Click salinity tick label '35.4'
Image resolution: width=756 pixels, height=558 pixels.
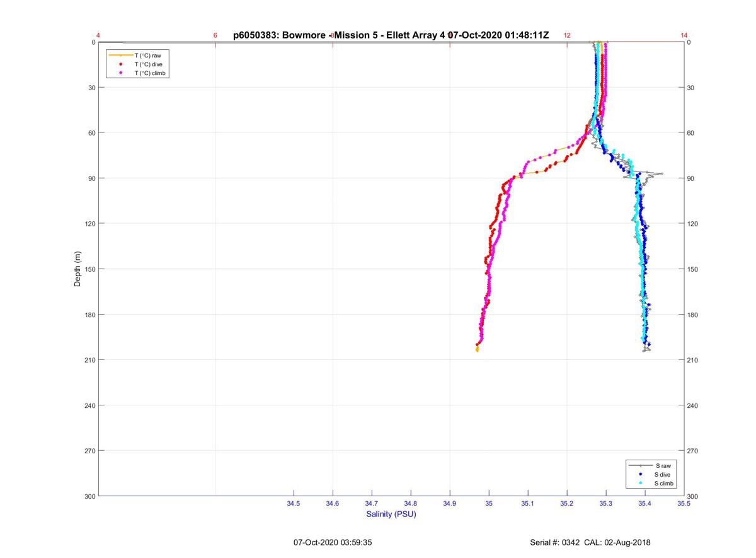coord(645,504)
